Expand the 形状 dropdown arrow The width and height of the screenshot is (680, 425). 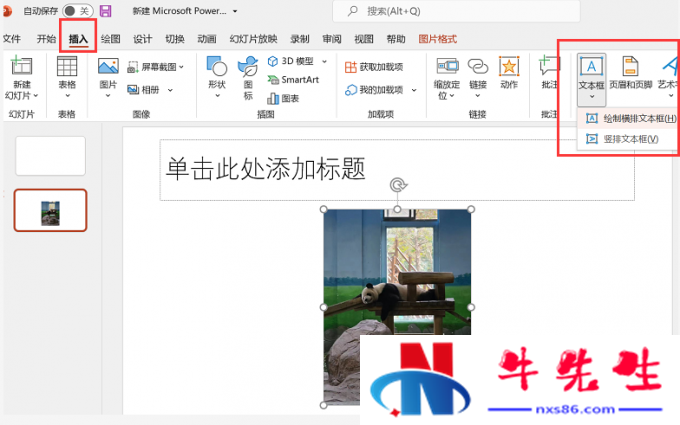(x=217, y=95)
